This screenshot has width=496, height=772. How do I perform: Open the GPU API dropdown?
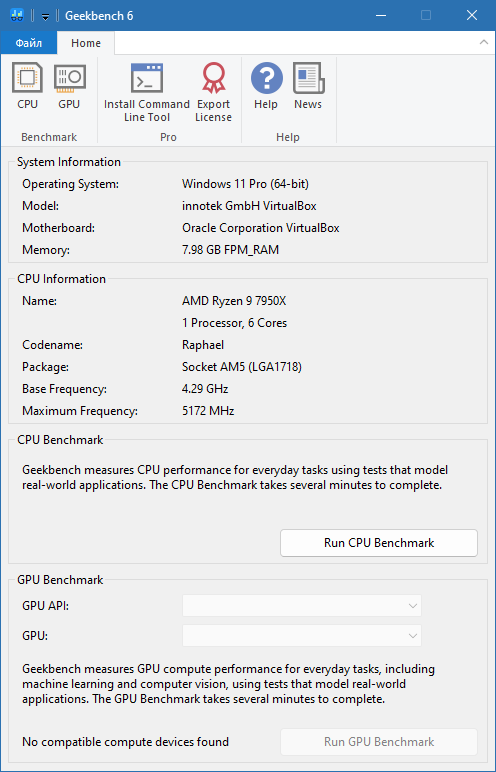tap(302, 606)
